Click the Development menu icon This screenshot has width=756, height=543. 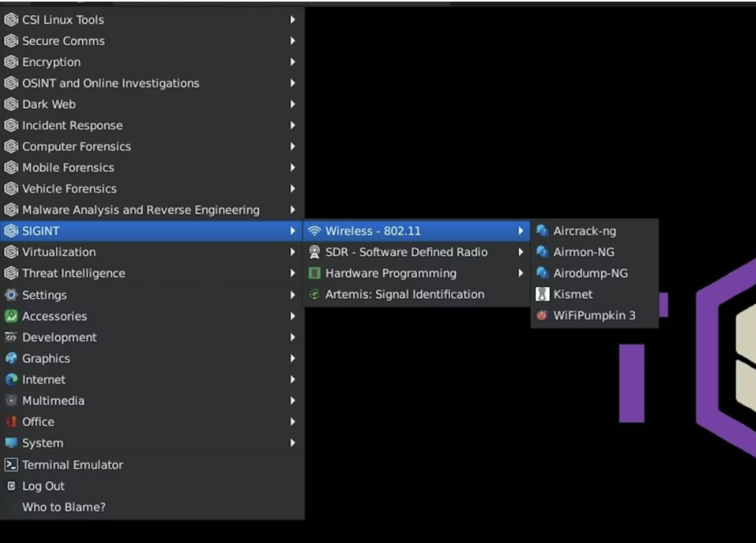click(x=11, y=337)
